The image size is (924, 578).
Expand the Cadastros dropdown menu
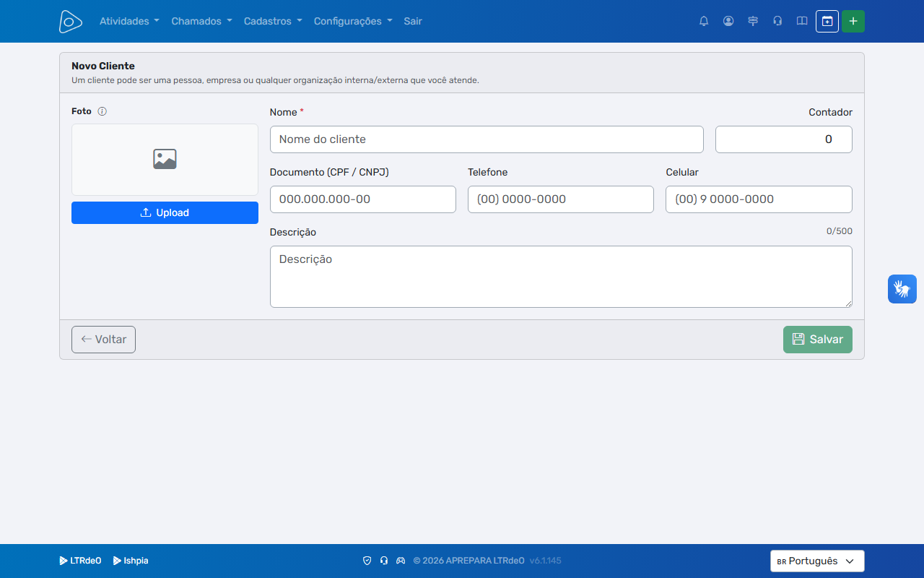(273, 21)
